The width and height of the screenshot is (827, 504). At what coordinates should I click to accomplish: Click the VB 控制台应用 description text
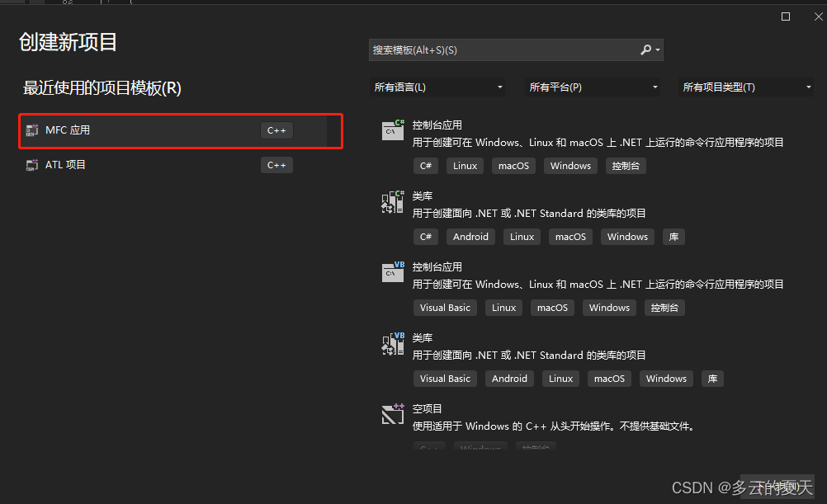click(x=598, y=284)
